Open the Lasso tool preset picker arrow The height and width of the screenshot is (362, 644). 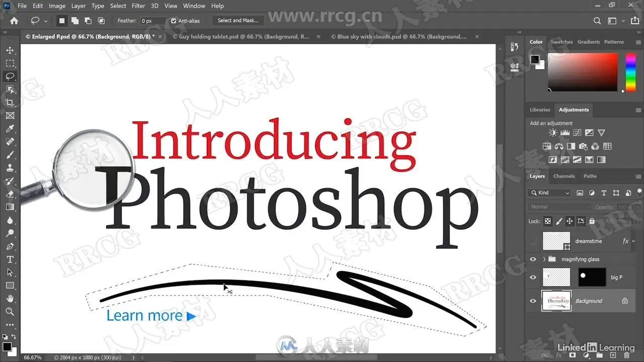46,21
